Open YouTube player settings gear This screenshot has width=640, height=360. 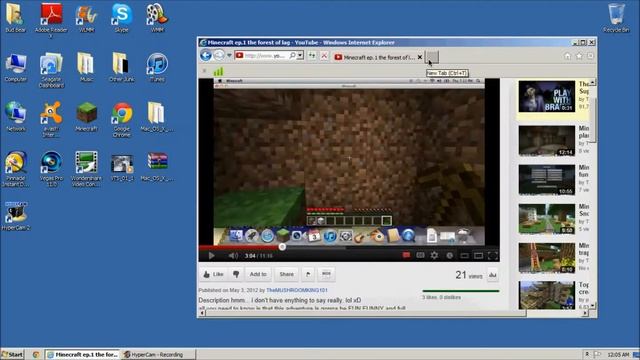[x=434, y=256]
